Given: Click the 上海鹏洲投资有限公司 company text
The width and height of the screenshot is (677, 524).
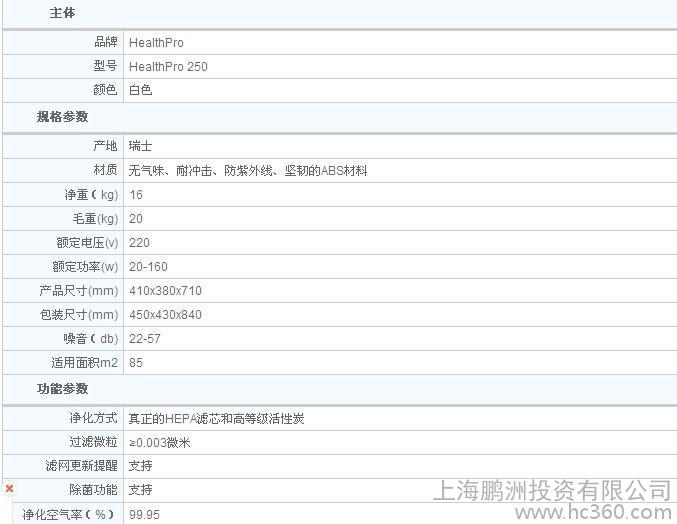Looking at the screenshot, I should (x=551, y=490).
